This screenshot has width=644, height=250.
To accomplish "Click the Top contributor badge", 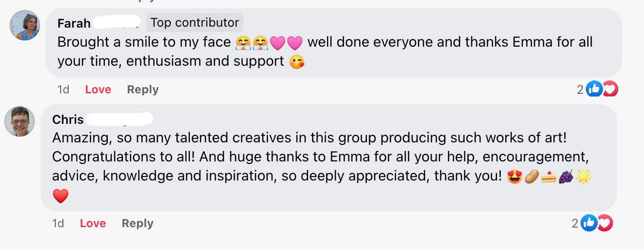I will (x=195, y=22).
